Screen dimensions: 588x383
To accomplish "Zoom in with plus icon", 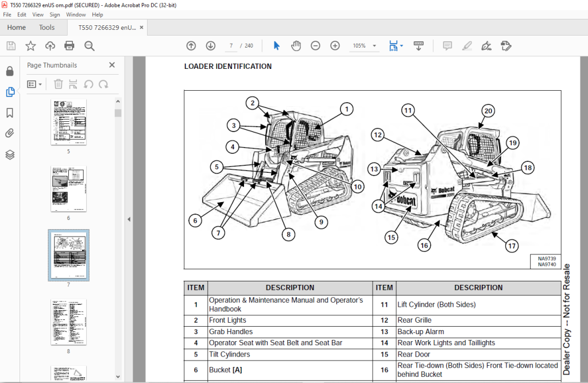I will (335, 46).
